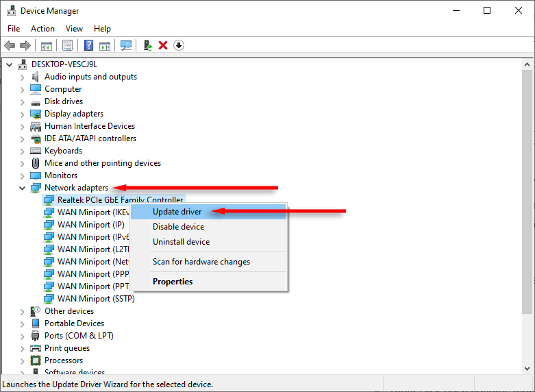Screen dimensions: 535x392
Task: Choose Update driver from context menu
Action: pos(177,212)
